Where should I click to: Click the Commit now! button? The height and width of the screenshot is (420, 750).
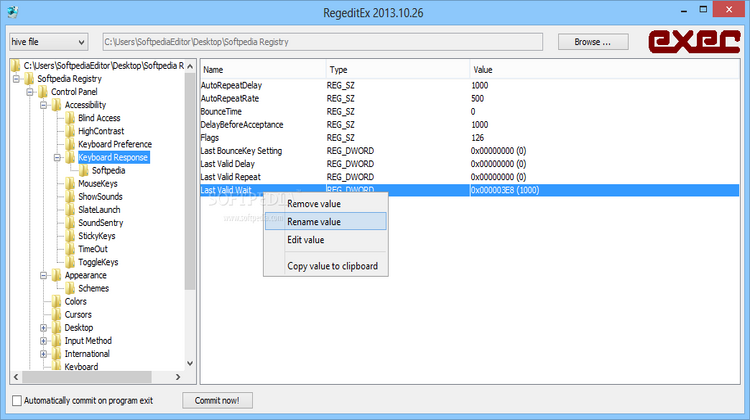point(217,400)
